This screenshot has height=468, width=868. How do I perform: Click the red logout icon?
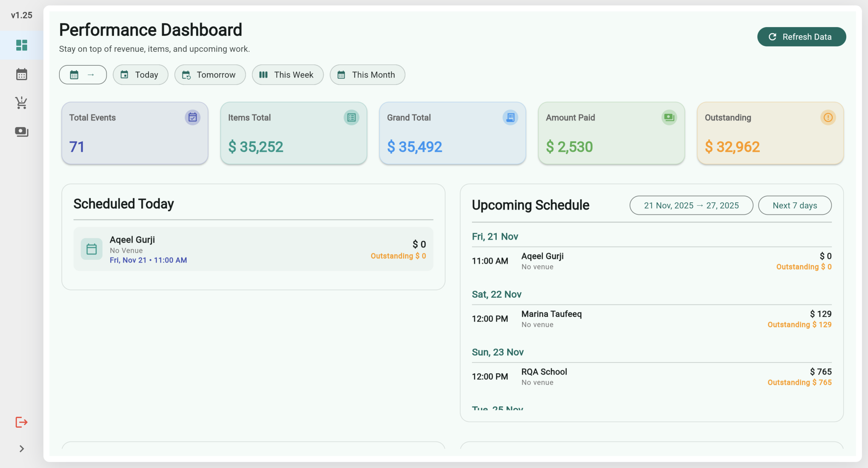[21, 422]
